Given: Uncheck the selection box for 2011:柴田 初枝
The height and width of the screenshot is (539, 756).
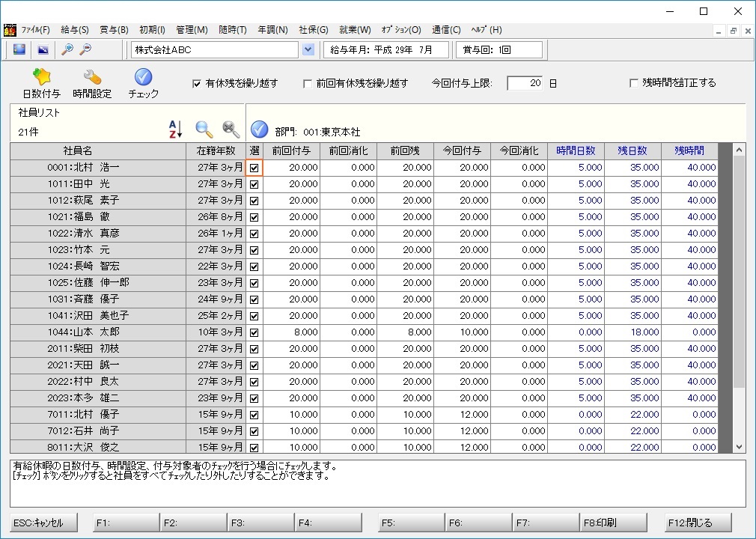Looking at the screenshot, I should [254, 349].
